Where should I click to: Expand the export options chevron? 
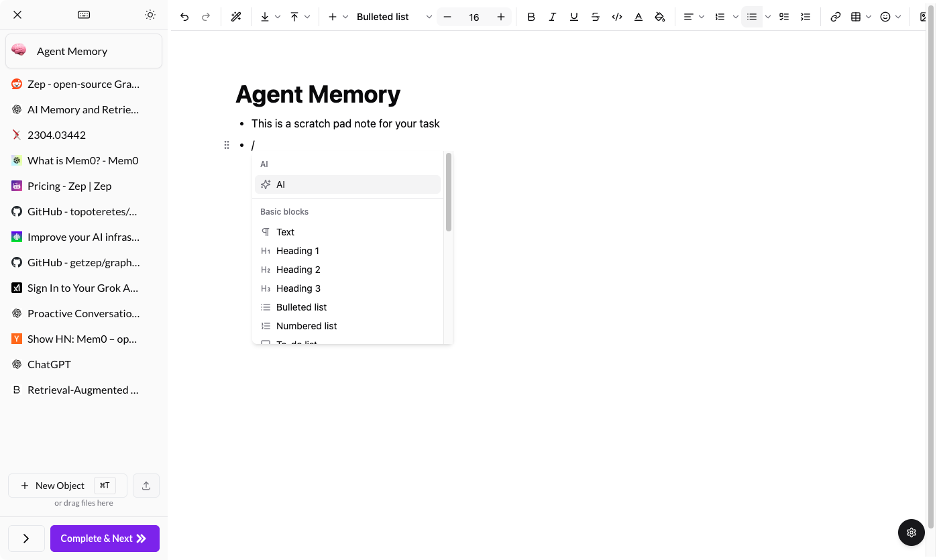pos(307,17)
